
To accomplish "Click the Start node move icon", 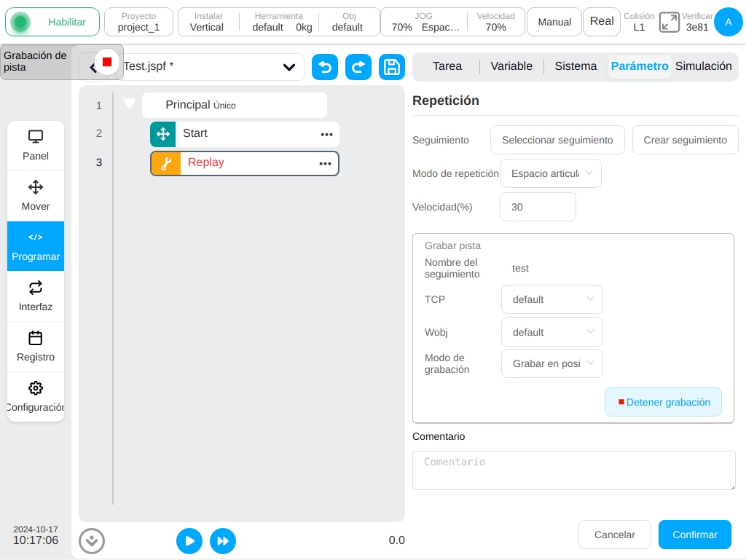I will pos(163,134).
